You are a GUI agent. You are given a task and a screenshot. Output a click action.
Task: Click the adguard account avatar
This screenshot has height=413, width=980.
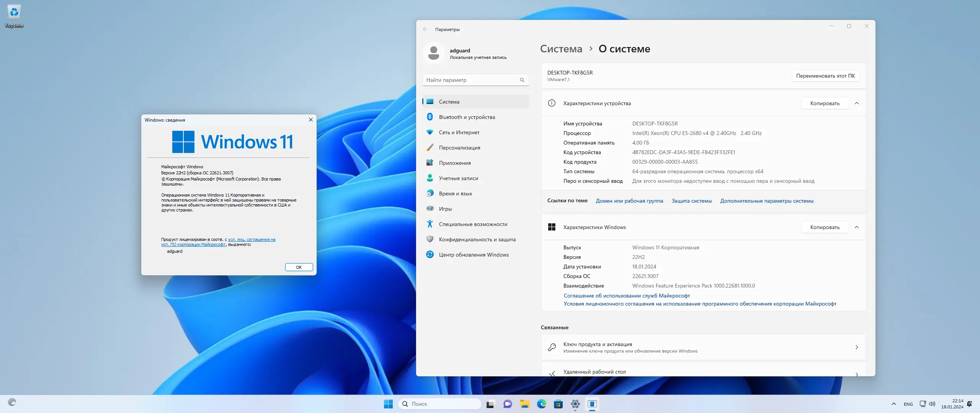(434, 53)
